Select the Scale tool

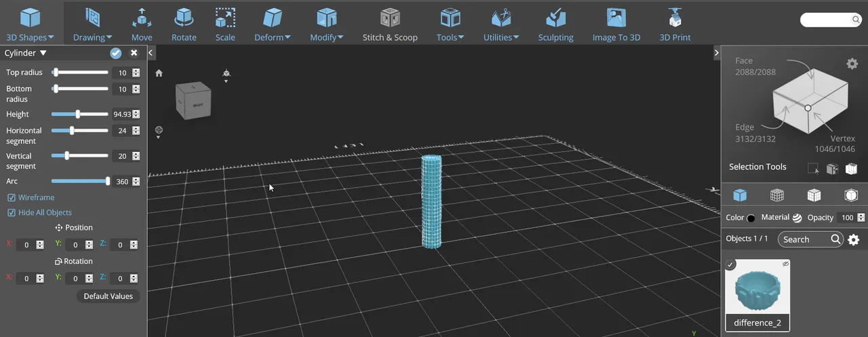tap(225, 24)
